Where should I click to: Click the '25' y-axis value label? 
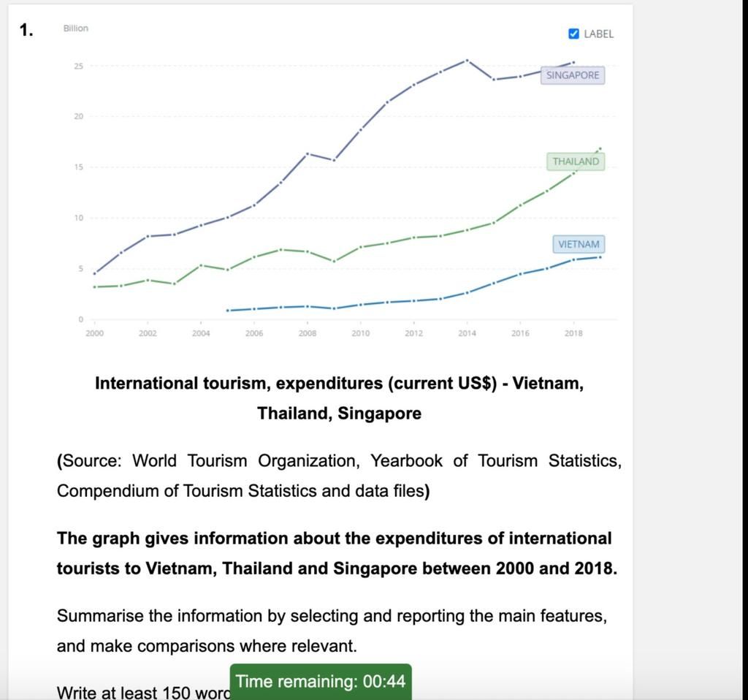tap(79, 66)
